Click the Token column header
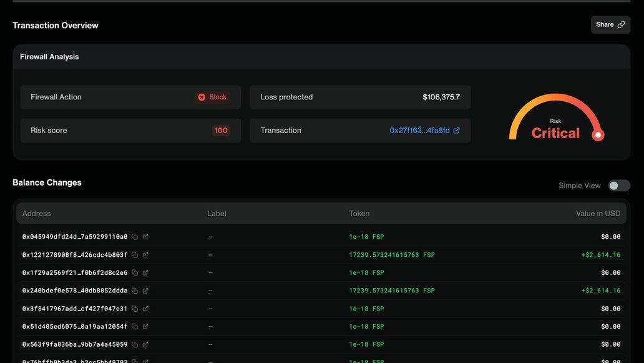Screen dimensions: 644x363 click(x=359, y=214)
